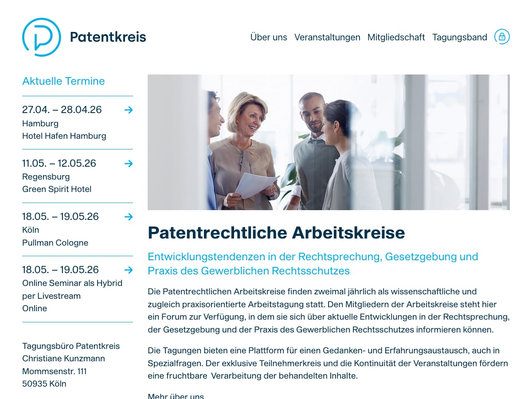
Task: Open the member login lock icon
Action: (x=502, y=37)
